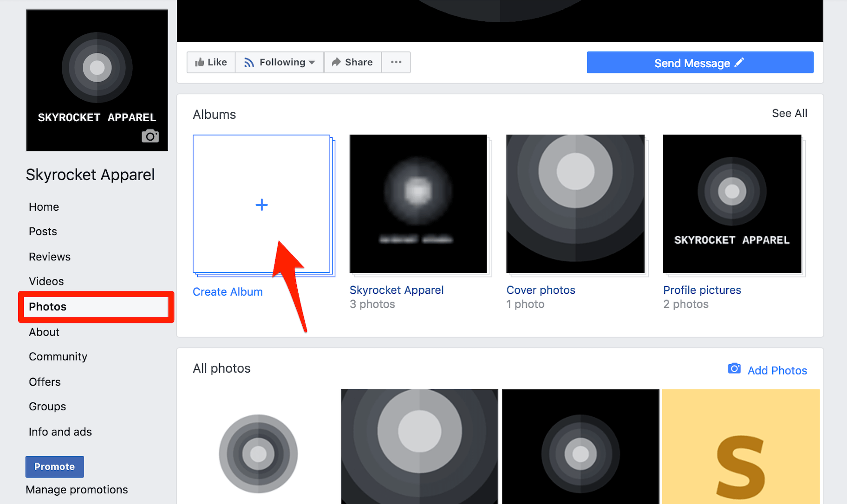Click the Promote button
Screen dimensions: 847x504
[x=54, y=466]
